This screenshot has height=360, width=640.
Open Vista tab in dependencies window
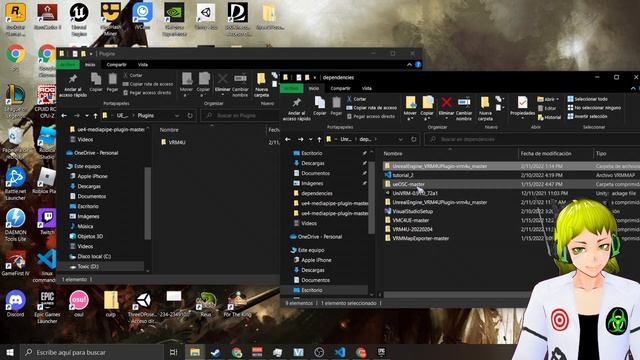(367, 88)
